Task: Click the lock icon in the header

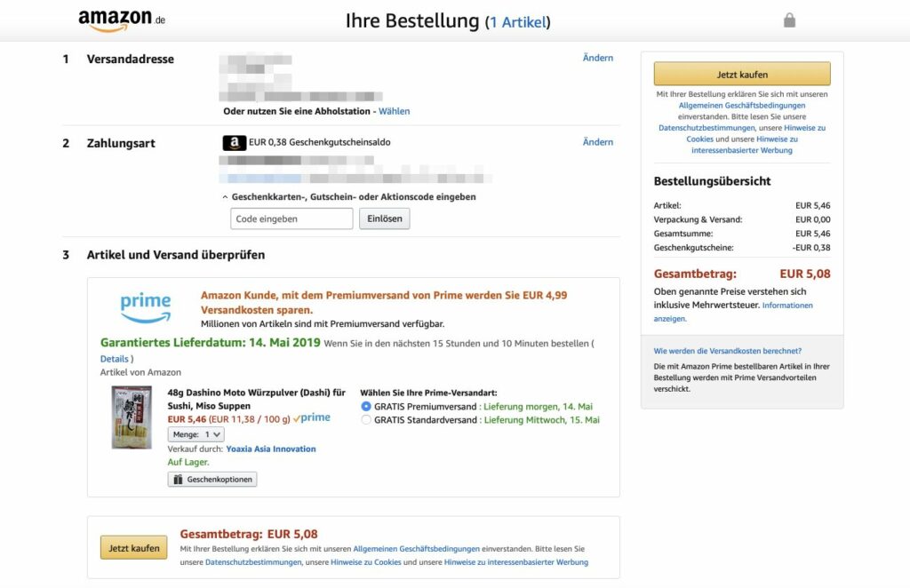Action: click(x=789, y=18)
